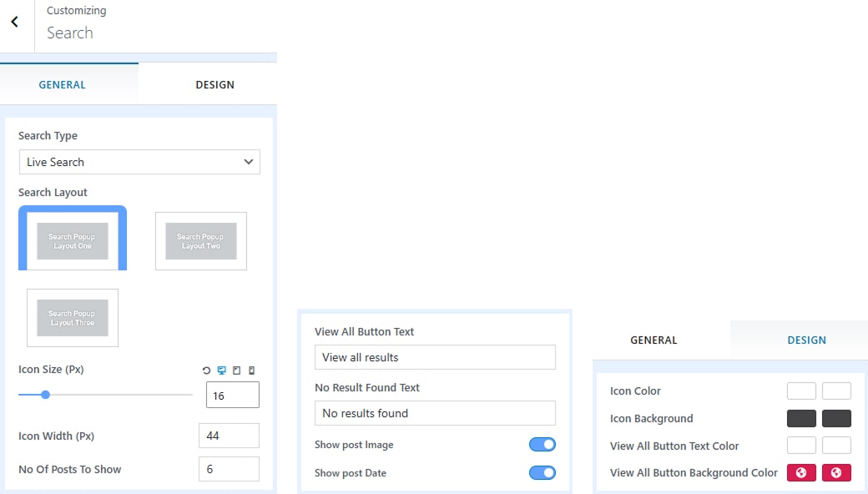Viewport: 868px width, 494px height.
Task: Choose Search Popup Layout One
Action: [73, 240]
